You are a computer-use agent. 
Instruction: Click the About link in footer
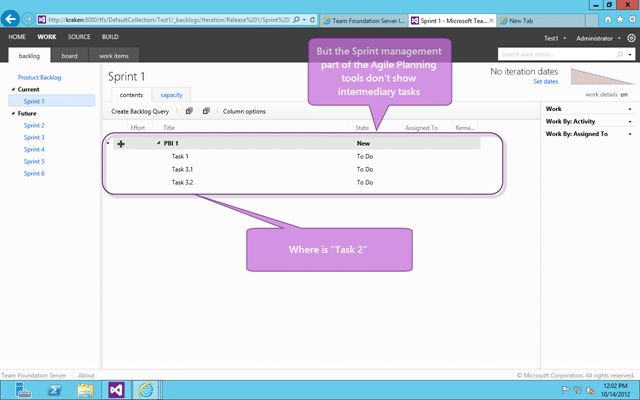tap(86, 376)
